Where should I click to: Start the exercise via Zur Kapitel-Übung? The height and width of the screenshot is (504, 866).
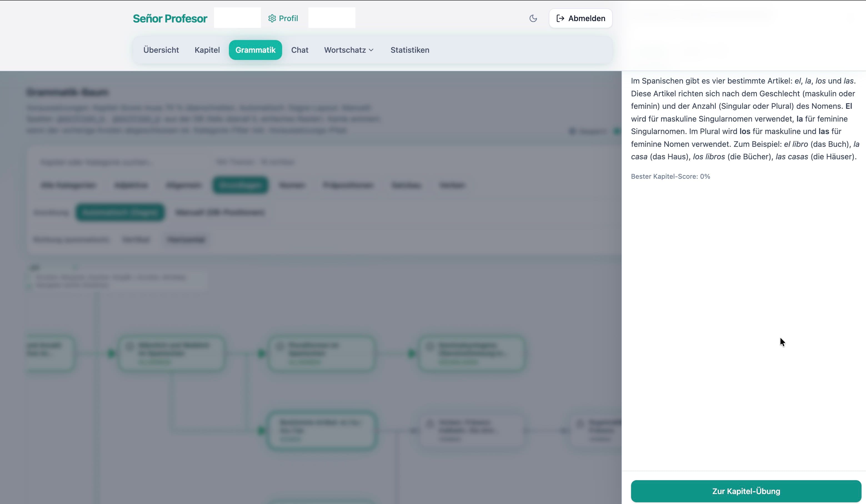(x=746, y=491)
